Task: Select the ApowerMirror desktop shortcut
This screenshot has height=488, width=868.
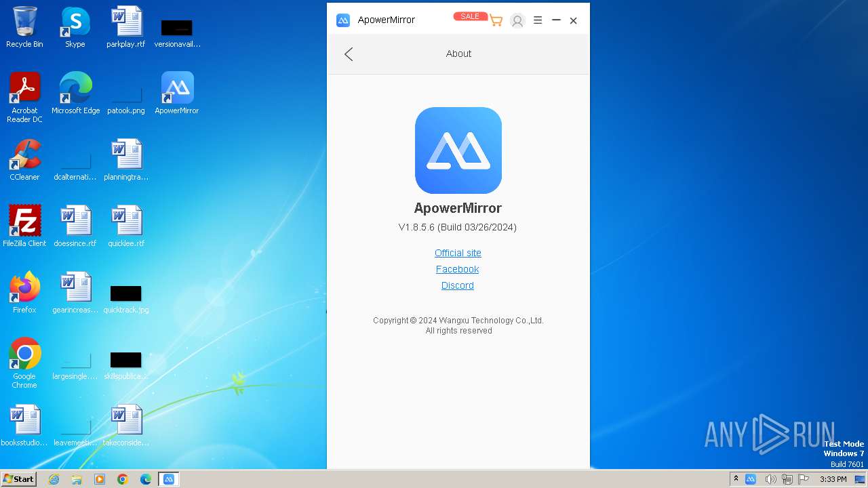Action: point(177,94)
